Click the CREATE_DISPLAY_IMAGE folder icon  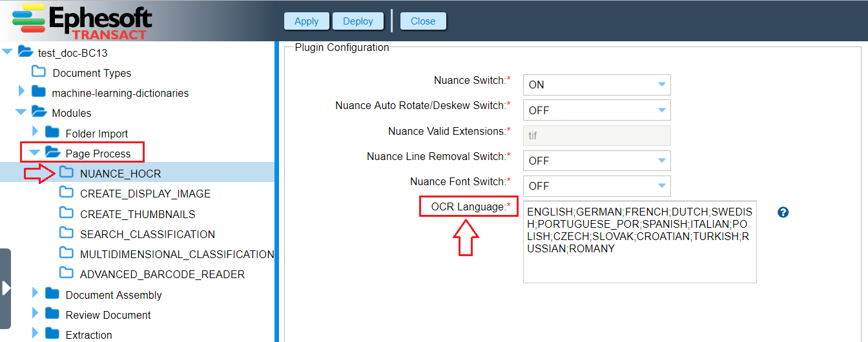point(67,192)
